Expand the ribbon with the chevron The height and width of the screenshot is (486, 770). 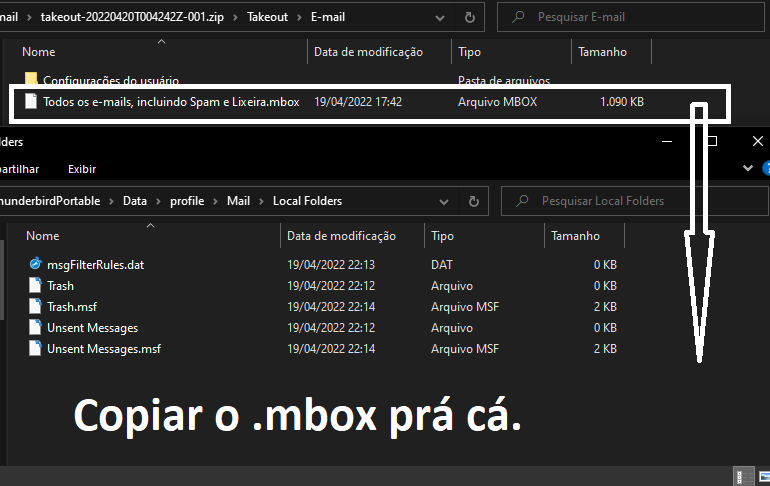point(746,169)
